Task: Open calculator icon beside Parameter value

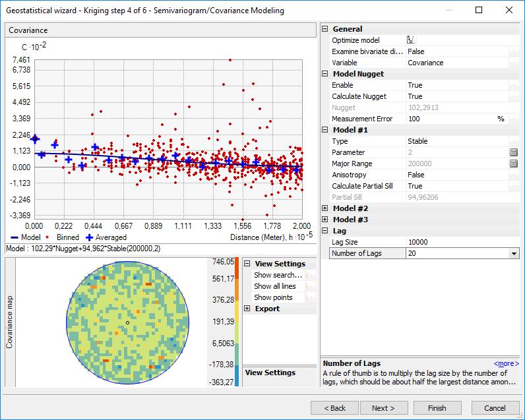Action: coord(514,152)
